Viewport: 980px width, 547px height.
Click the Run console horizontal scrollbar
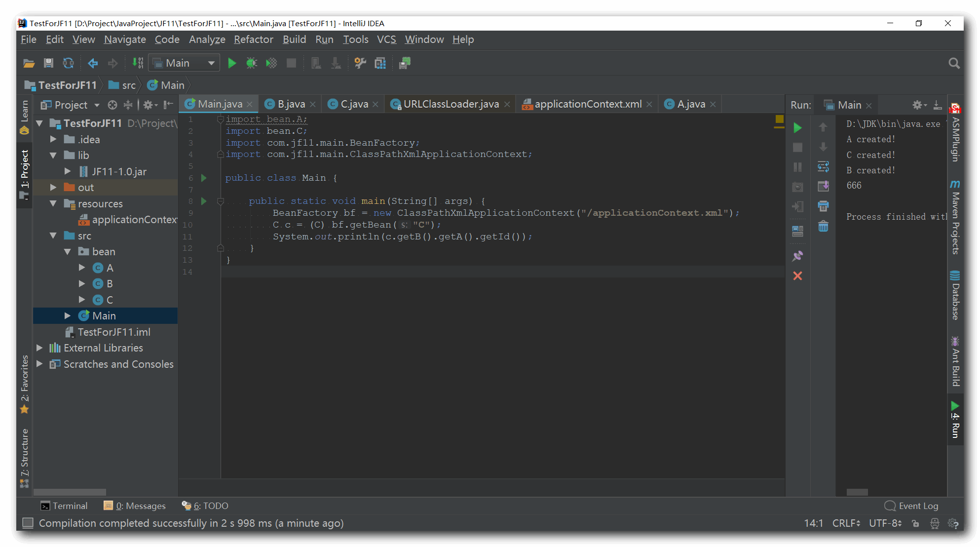(x=857, y=492)
